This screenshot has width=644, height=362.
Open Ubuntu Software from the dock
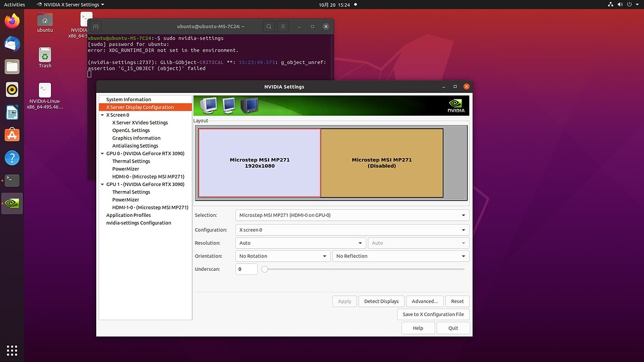(12, 134)
